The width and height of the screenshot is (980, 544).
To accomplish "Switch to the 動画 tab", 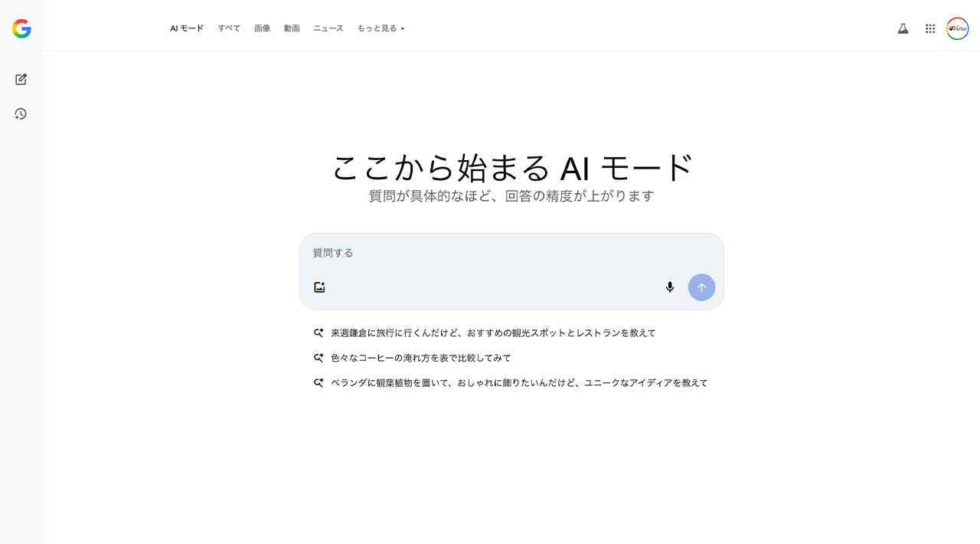I will point(292,28).
